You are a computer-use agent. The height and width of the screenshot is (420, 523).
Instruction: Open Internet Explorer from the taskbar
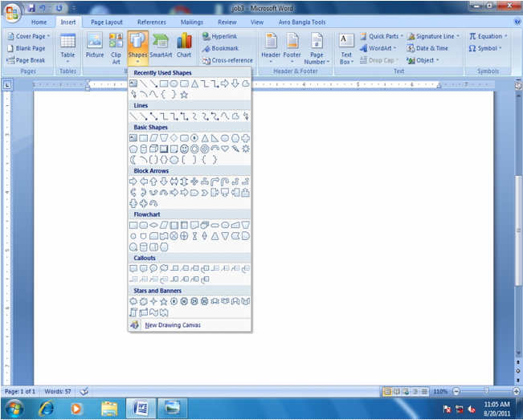pos(45,408)
